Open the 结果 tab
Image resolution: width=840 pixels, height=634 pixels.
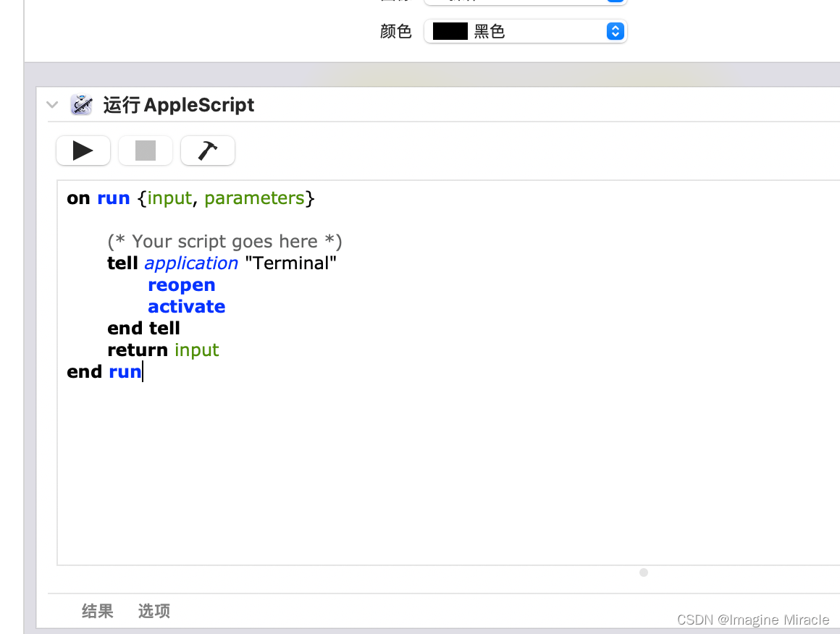98,611
